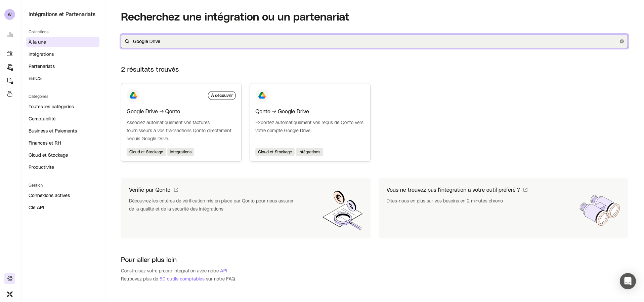
Task: Click Cloud et Stockage tag on Qonto → Google Drive card
Action: [x=275, y=152]
